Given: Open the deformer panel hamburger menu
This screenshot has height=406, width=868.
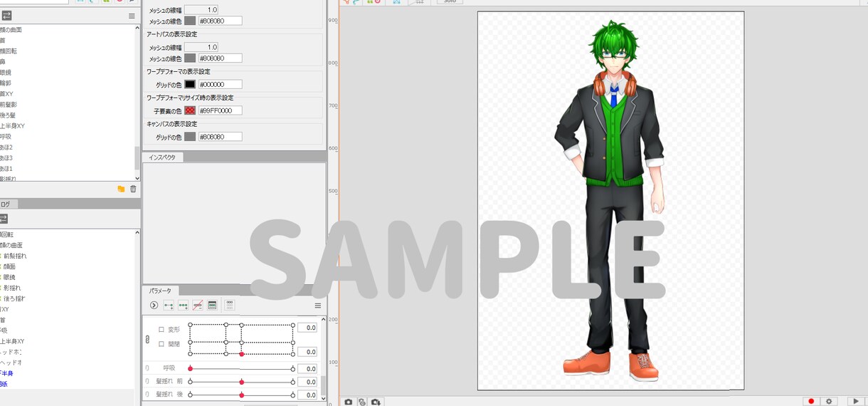Looking at the screenshot, I should (x=132, y=16).
